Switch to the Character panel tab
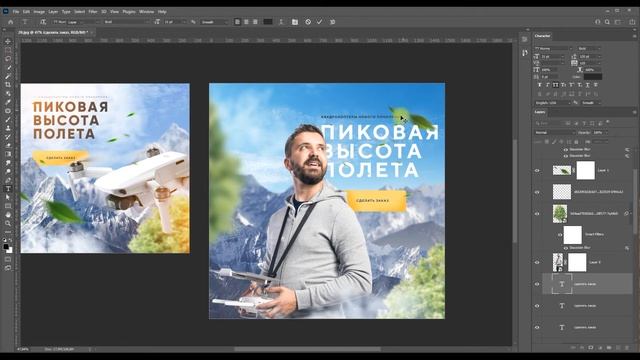640x360 pixels. [x=542, y=36]
